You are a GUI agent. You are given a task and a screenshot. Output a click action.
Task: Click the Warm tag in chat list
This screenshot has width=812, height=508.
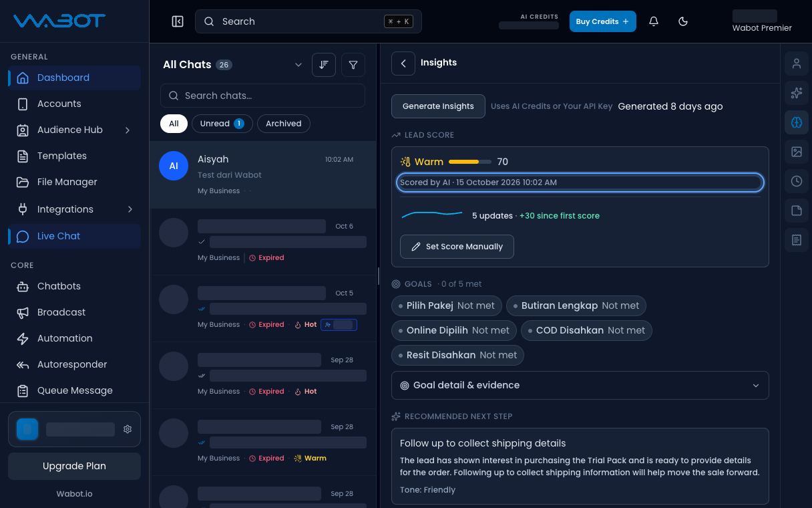pos(311,459)
